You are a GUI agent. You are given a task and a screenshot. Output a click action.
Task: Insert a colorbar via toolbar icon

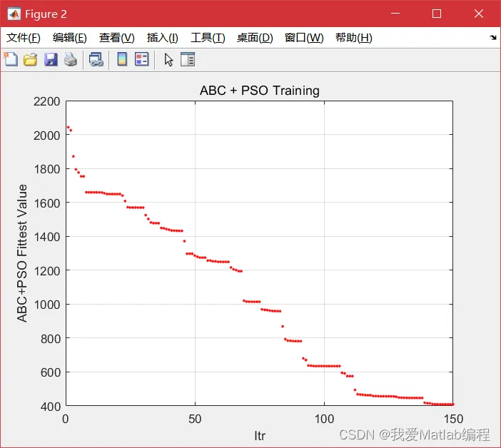pyautogui.click(x=122, y=59)
